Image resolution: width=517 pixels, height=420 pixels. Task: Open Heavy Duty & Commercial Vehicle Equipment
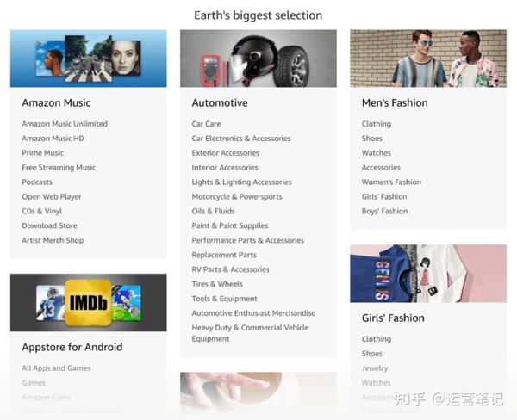[x=250, y=333]
